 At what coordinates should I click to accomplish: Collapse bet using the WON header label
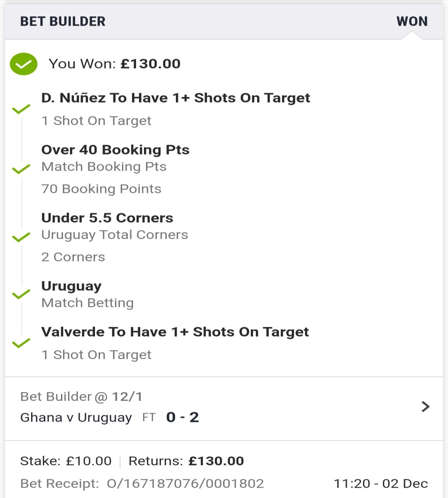point(412,21)
